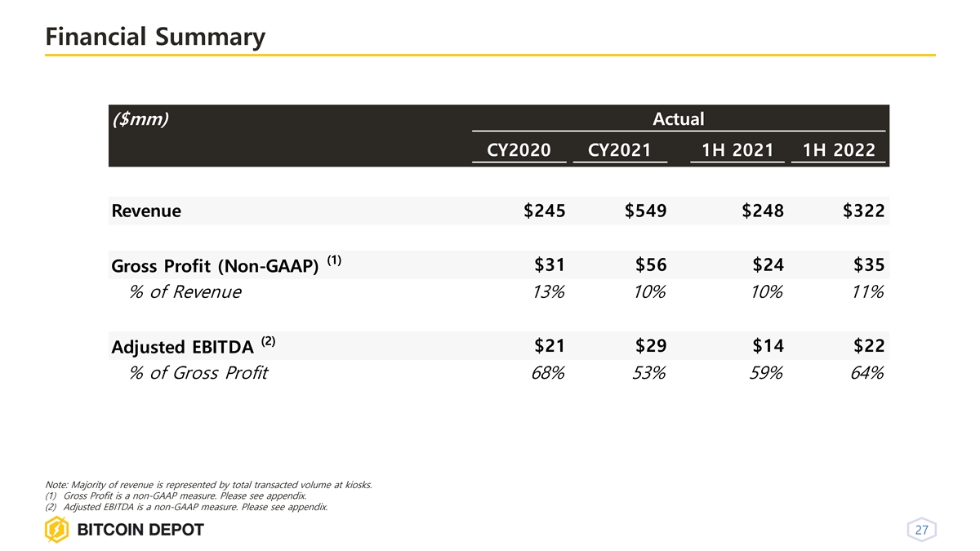Select the 68% of Gross Profit value
Viewport: 980px width, 551px height.
(x=547, y=374)
